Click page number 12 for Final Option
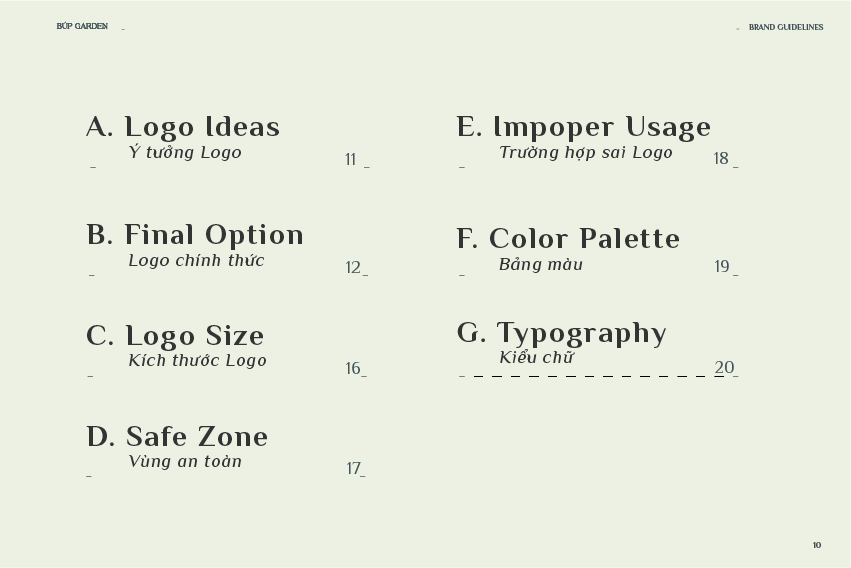851x568 pixels. 353,267
